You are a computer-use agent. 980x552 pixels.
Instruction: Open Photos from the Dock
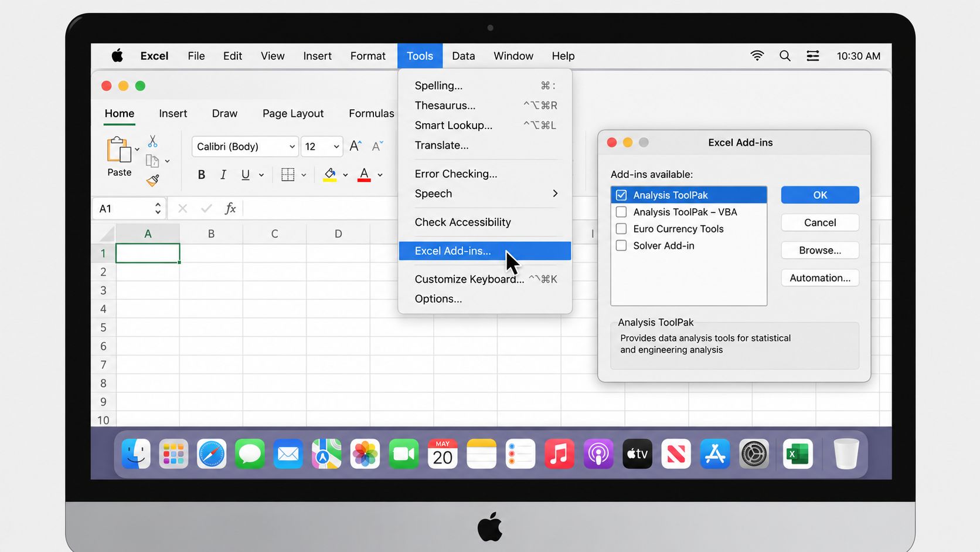pyautogui.click(x=365, y=453)
